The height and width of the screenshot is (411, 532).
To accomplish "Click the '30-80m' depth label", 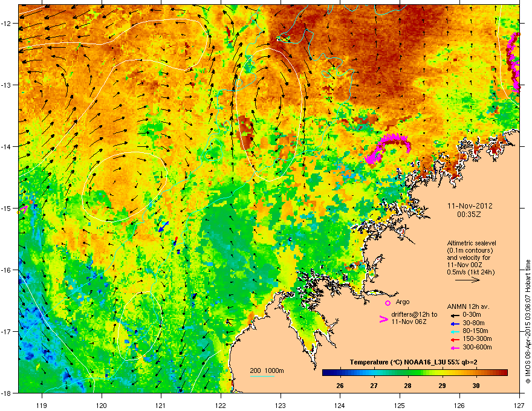I will [x=473, y=323].
